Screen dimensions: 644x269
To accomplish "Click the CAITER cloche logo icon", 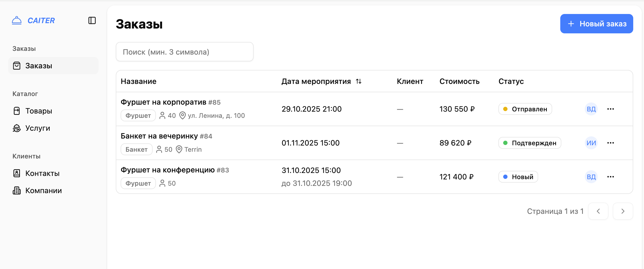I will coord(16,20).
